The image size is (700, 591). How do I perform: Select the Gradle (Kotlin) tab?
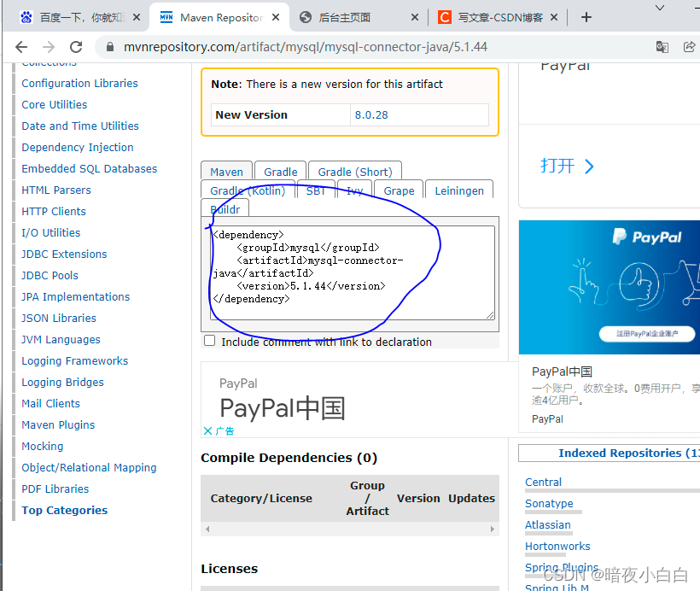[x=248, y=190]
